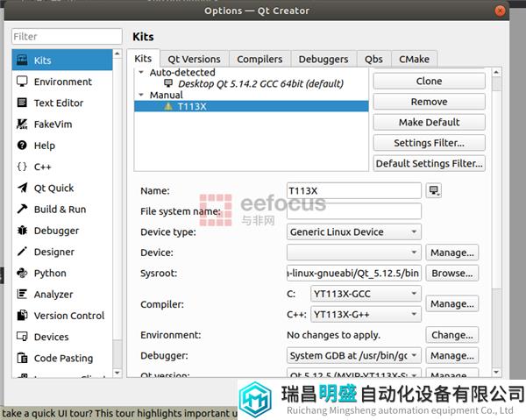Open the empty Device dropdown
Screen dimensions: 526x420
pyautogui.click(x=354, y=253)
